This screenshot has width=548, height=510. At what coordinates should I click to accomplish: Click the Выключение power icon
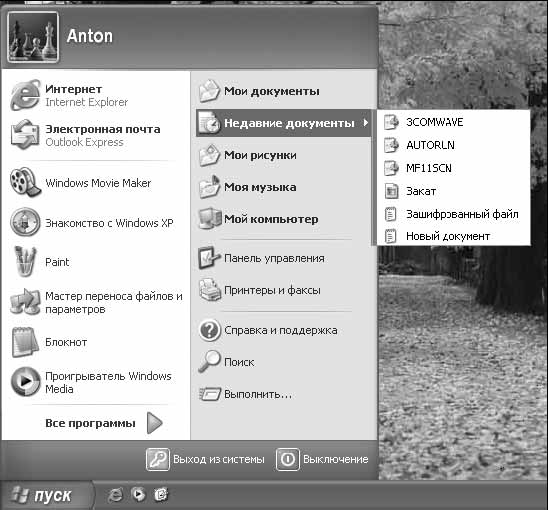288,459
